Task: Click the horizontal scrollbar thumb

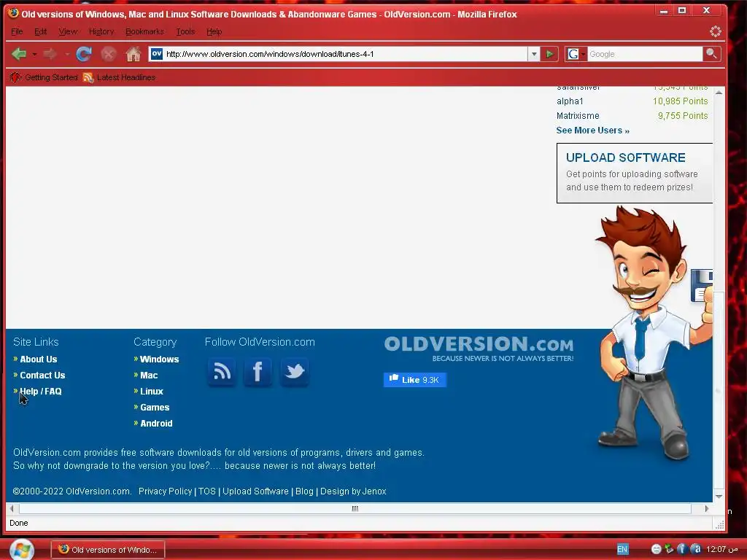Action: 355,508
